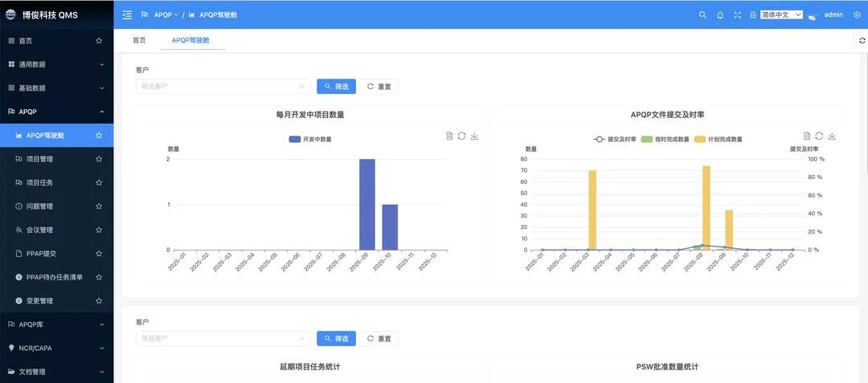Click the 2025-08 yellow bar in right chart
The width and height of the screenshot is (868, 383).
[x=706, y=208]
